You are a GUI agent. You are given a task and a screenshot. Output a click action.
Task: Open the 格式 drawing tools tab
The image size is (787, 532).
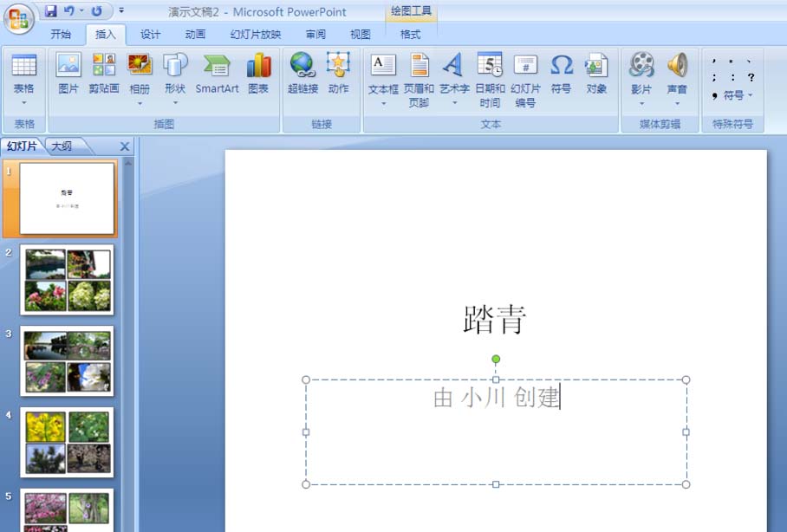410,34
